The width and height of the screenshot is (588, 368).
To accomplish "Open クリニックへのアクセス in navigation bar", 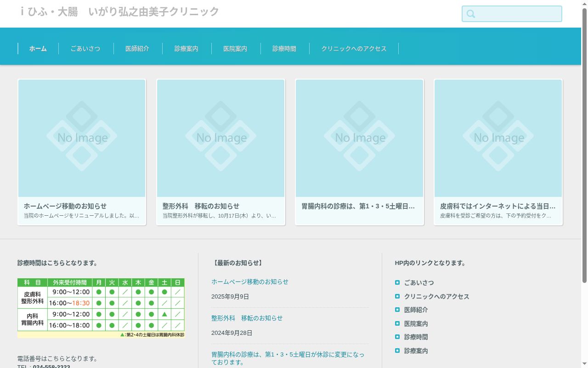I will click(354, 48).
